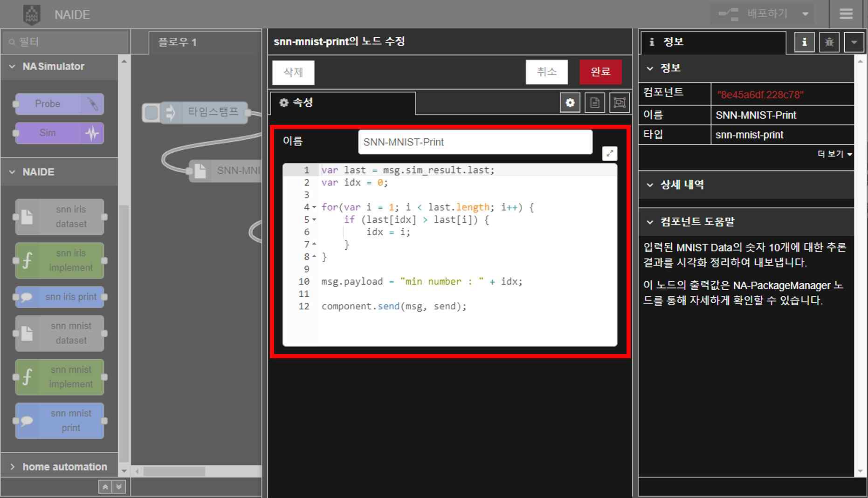Focus the 필터 node filter field
Image resolution: width=868 pixels, height=498 pixels.
pos(66,42)
